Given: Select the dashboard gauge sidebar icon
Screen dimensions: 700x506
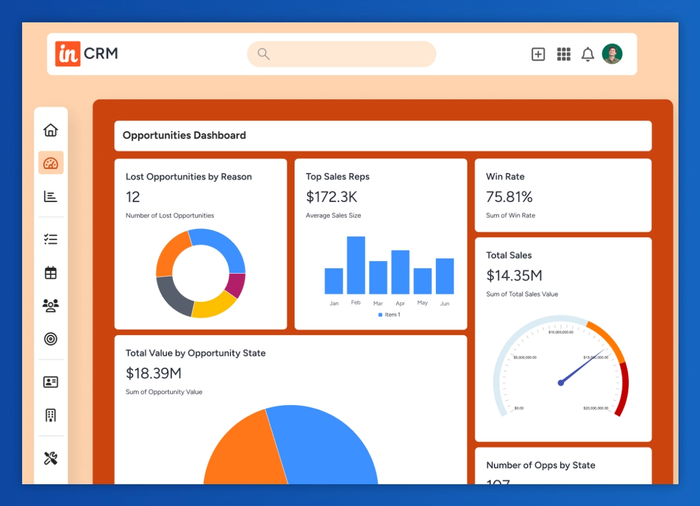Looking at the screenshot, I should (50, 163).
